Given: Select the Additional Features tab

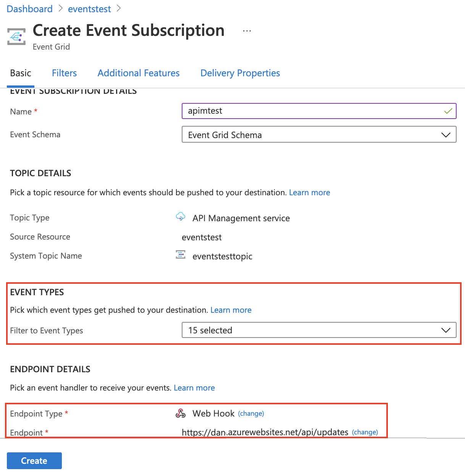Looking at the screenshot, I should click(x=138, y=73).
